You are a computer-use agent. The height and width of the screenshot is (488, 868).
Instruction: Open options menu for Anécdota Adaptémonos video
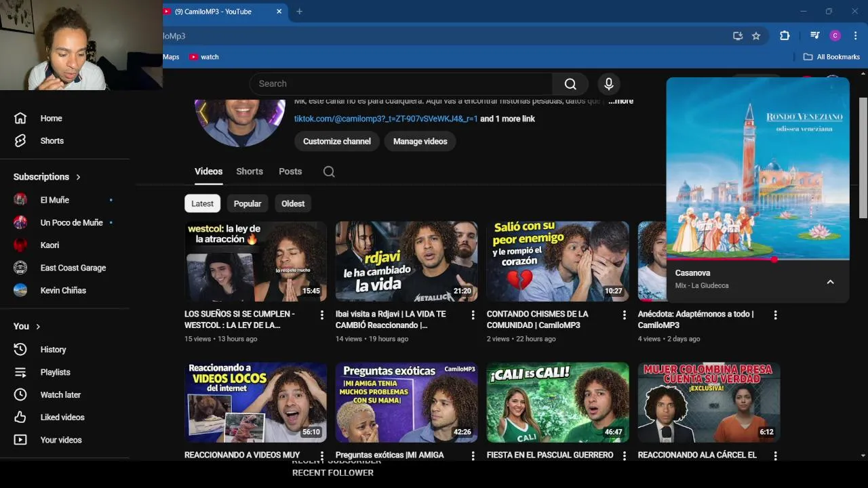click(x=776, y=315)
